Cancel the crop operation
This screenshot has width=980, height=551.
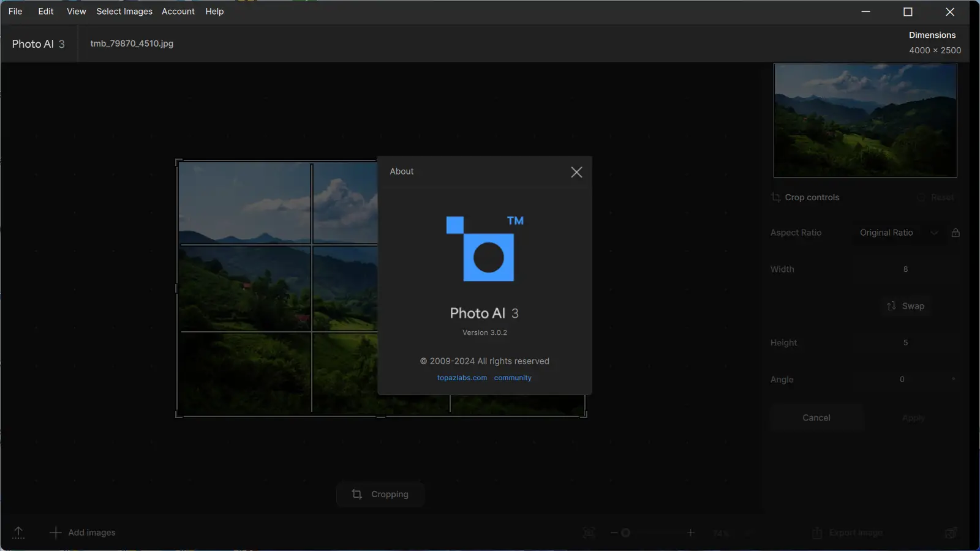[816, 418]
